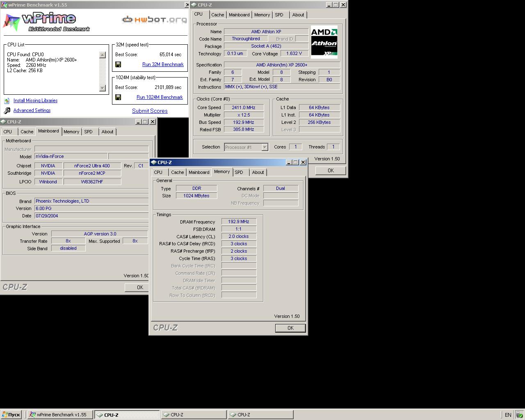Click the Level 2 256 KBytes cache value

(x=319, y=122)
